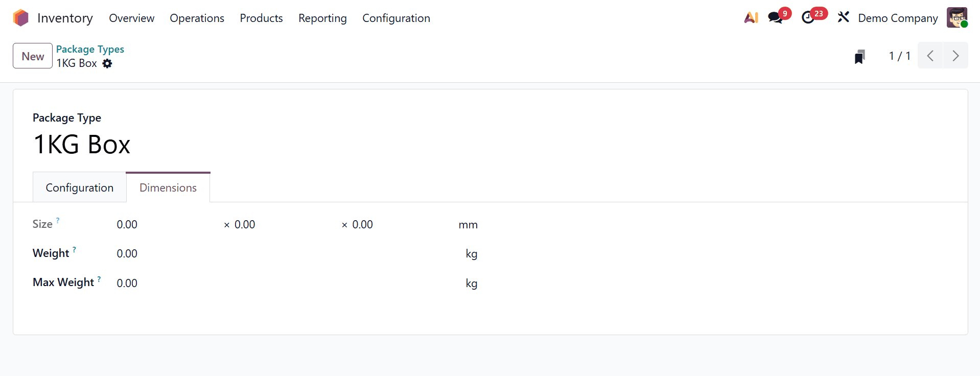The height and width of the screenshot is (376, 980).
Task: Switch to the Dimensions tab
Action: click(168, 187)
